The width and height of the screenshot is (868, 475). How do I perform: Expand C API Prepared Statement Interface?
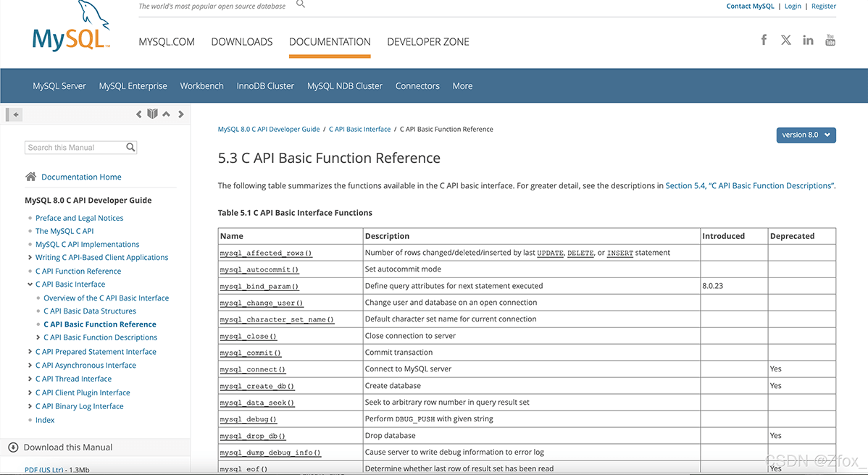pos(30,352)
